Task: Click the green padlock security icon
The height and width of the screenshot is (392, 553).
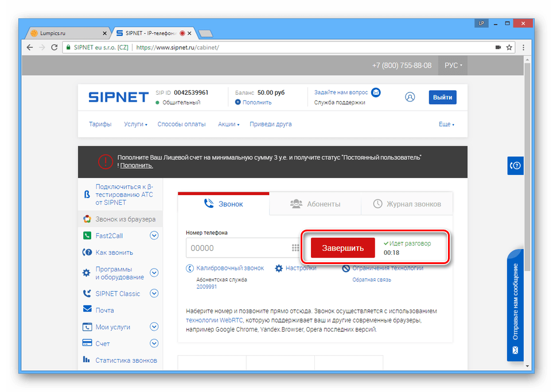Action: coord(68,47)
